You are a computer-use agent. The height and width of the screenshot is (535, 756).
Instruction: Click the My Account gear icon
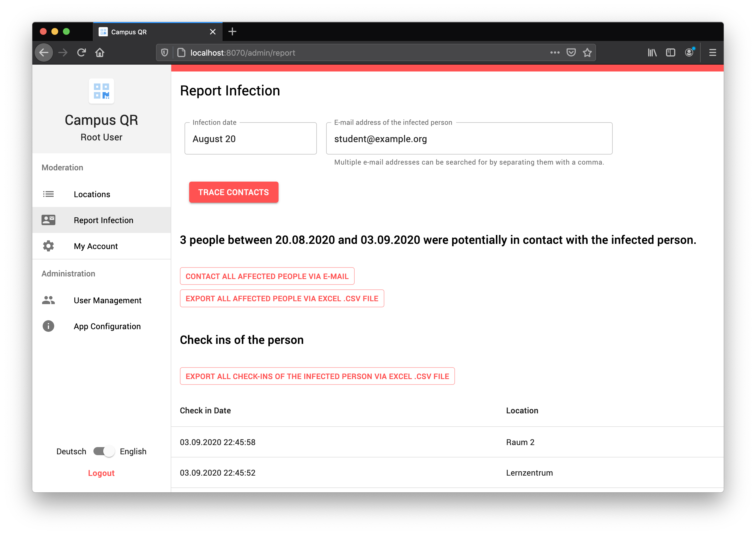point(48,246)
